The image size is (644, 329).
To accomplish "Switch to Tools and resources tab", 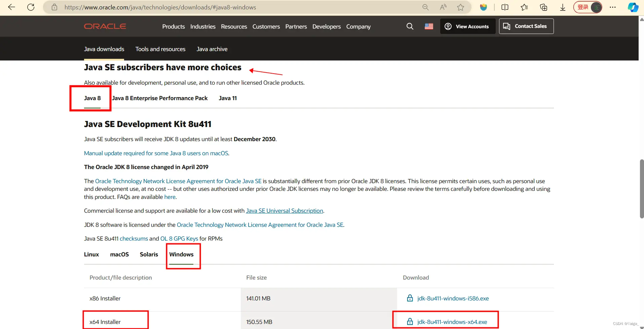I will (160, 49).
